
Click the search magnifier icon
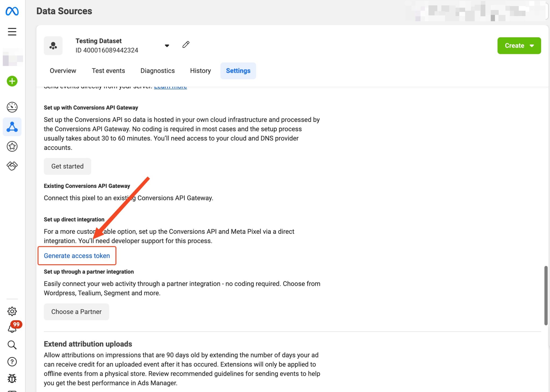coord(12,345)
